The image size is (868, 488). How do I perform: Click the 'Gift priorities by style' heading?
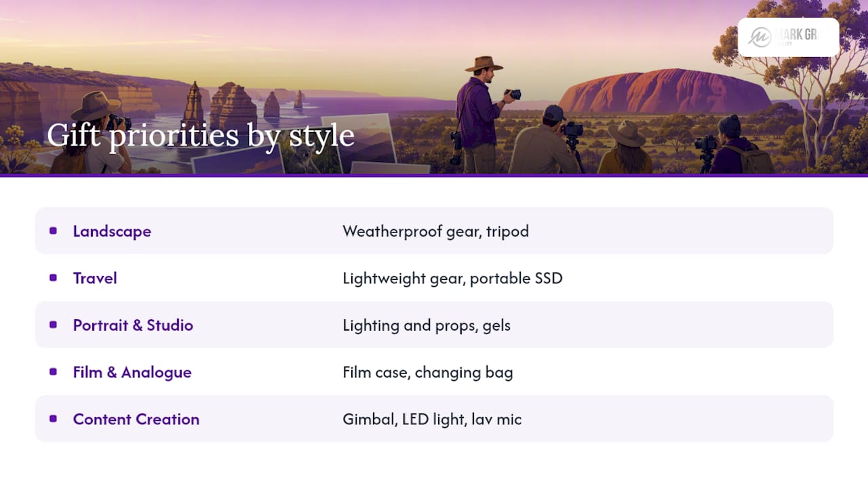click(x=201, y=135)
